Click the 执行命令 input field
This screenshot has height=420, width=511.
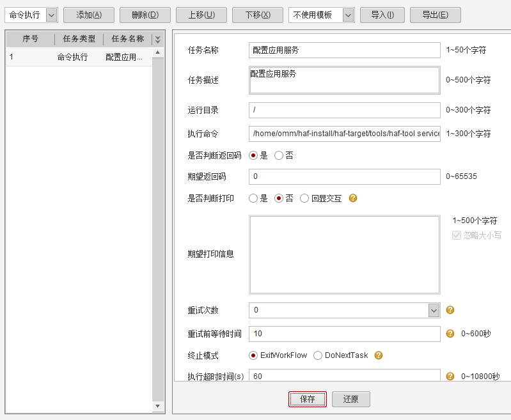[x=345, y=134]
